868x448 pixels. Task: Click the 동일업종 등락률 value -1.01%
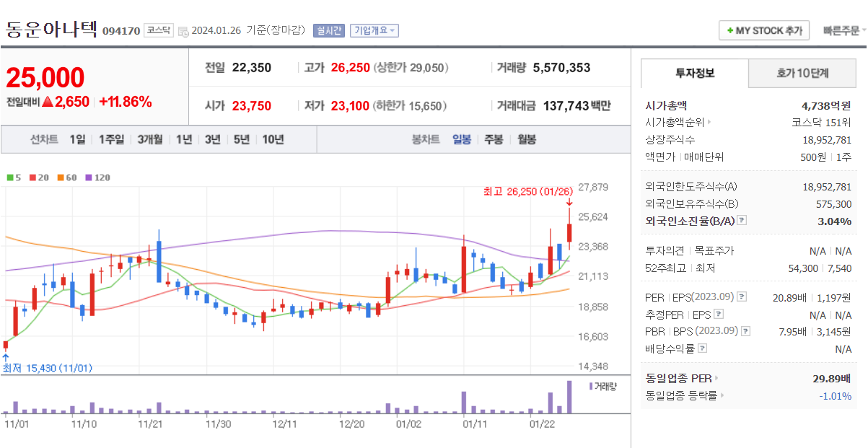tap(835, 395)
